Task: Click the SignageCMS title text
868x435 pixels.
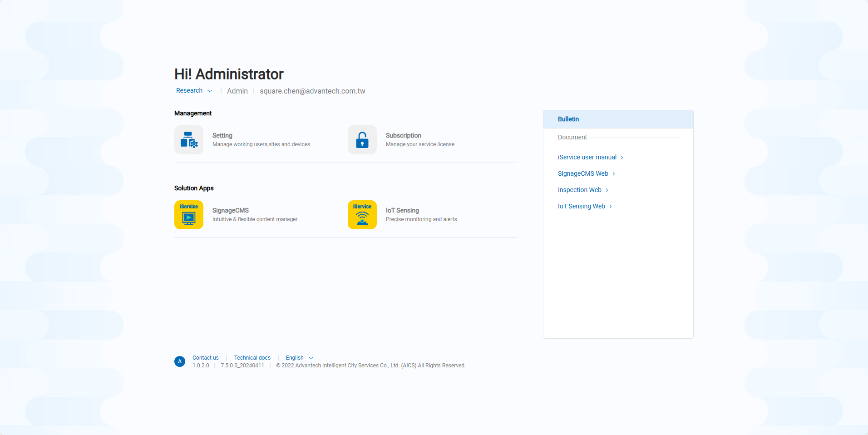Action: (230, 210)
